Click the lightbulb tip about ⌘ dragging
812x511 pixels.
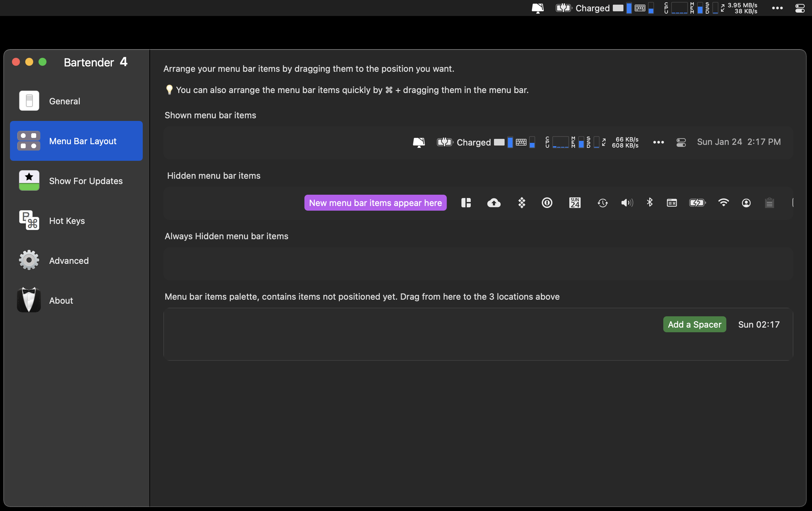click(x=347, y=90)
